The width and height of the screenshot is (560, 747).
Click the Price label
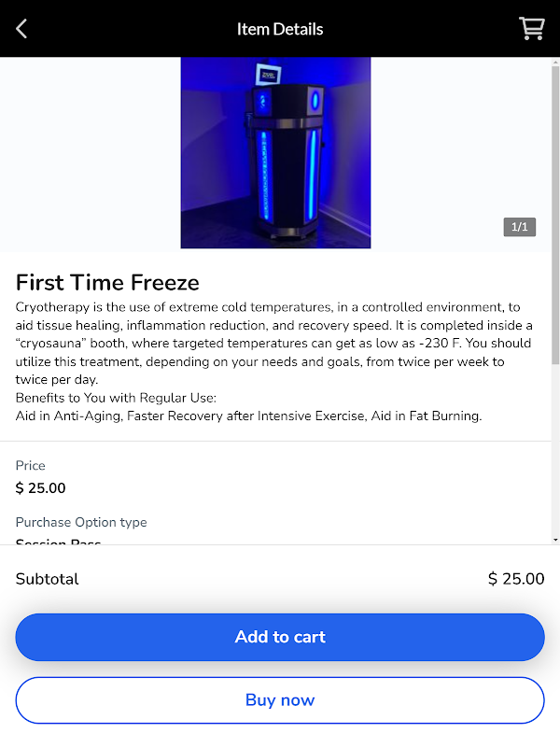click(31, 465)
